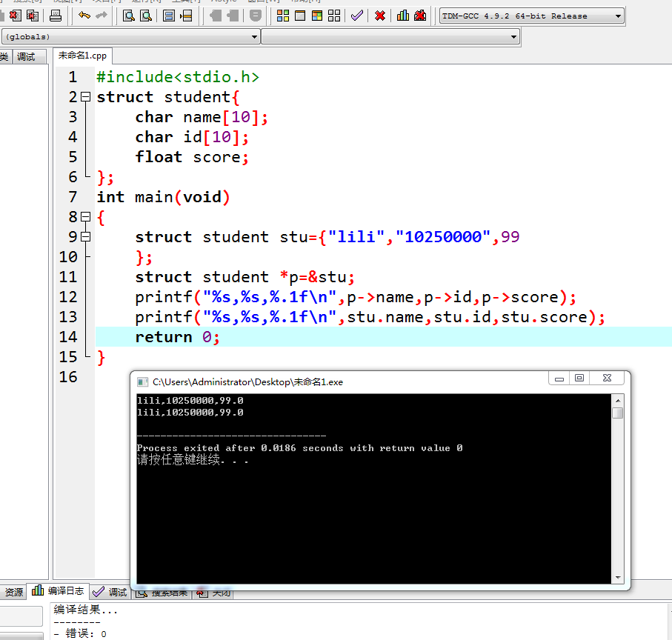Collapse the struct student fold at line 2
Image resolution: width=672 pixels, height=640 pixels.
[x=86, y=97]
